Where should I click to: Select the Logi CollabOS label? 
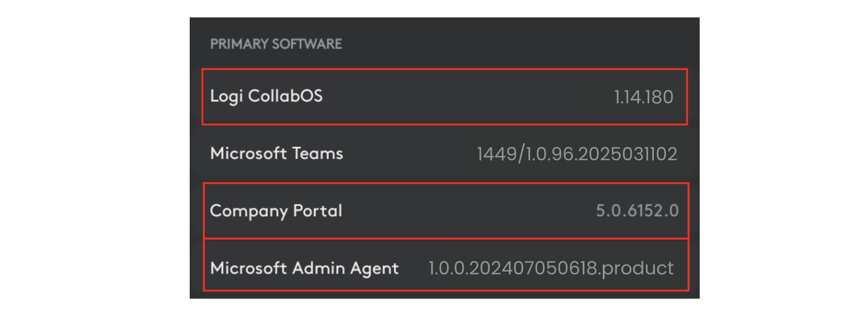266,96
